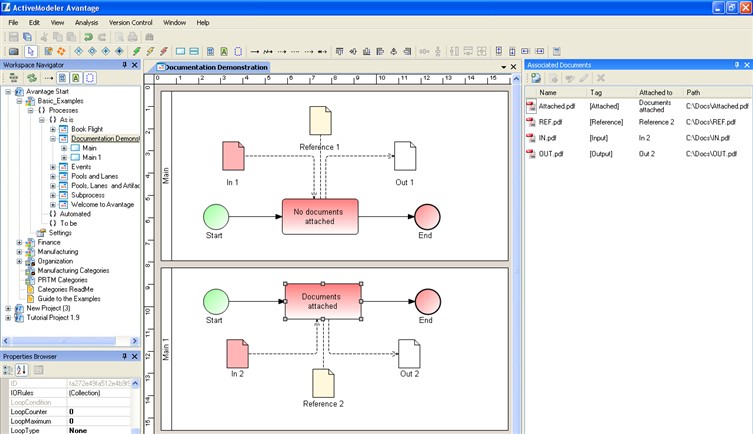Click the categorized view icon in Properties Browser
This screenshot has width=753, height=434.
[x=8, y=370]
